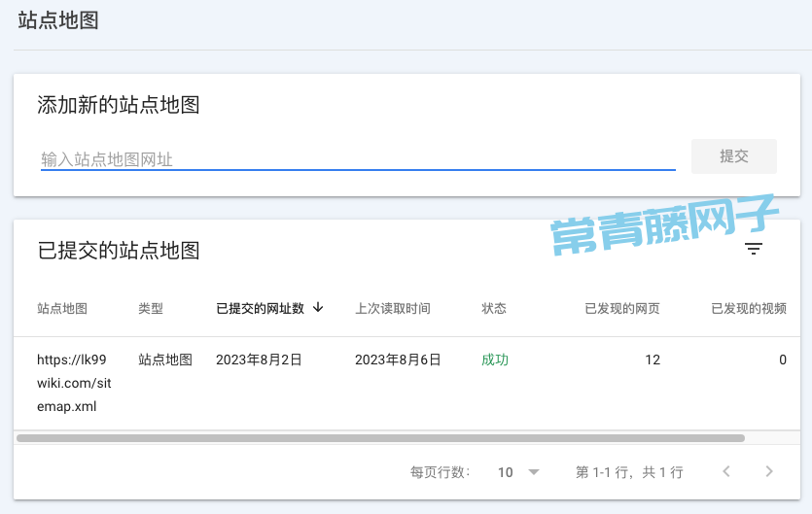Sort by 已发现的网页 column header
Image resolution: width=812 pixels, height=514 pixels.
point(622,309)
